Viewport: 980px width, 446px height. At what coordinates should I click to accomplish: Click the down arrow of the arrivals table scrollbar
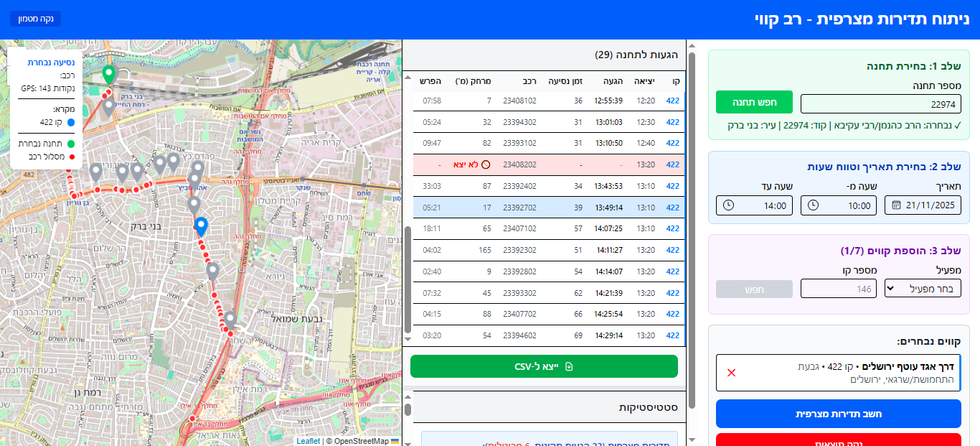[408, 339]
